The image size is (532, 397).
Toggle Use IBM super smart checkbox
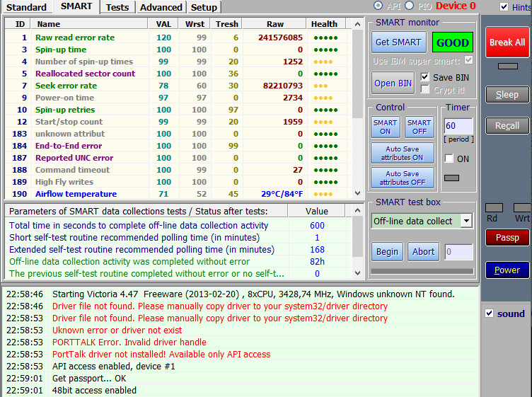tap(468, 60)
